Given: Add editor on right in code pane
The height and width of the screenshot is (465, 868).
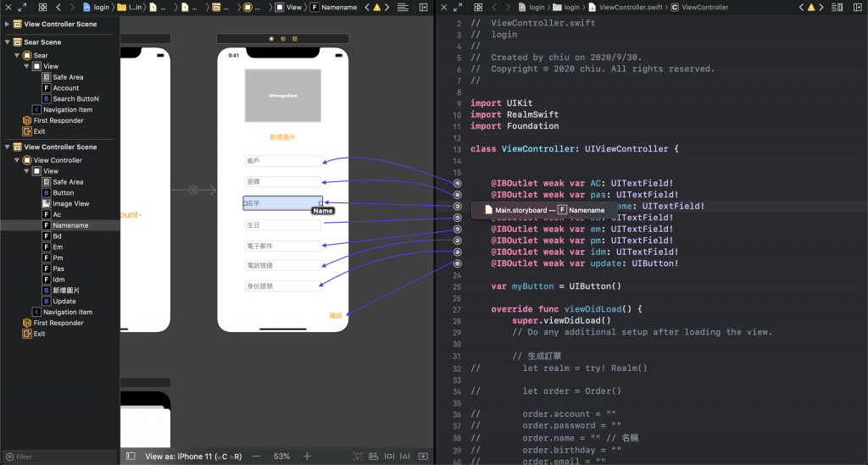Looking at the screenshot, I should (x=858, y=7).
